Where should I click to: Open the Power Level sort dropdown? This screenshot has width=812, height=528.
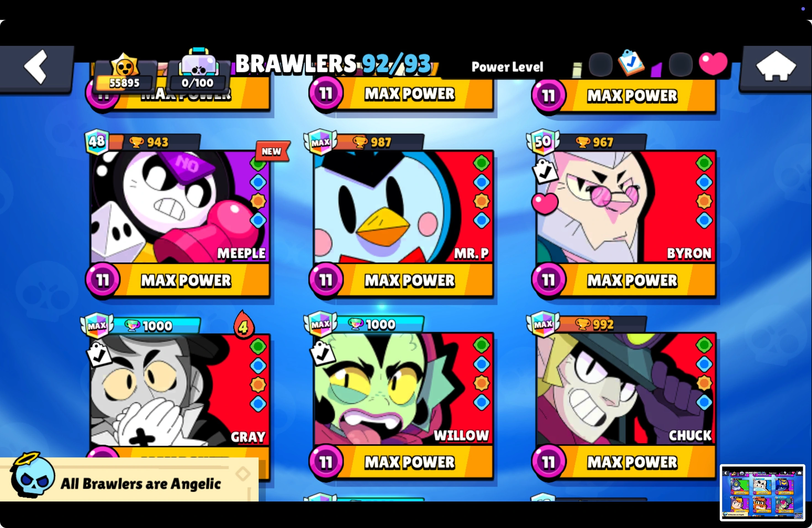pos(507,67)
